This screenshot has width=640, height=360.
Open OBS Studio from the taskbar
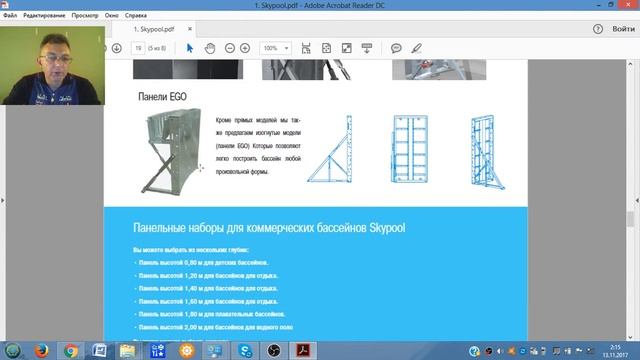point(274,351)
